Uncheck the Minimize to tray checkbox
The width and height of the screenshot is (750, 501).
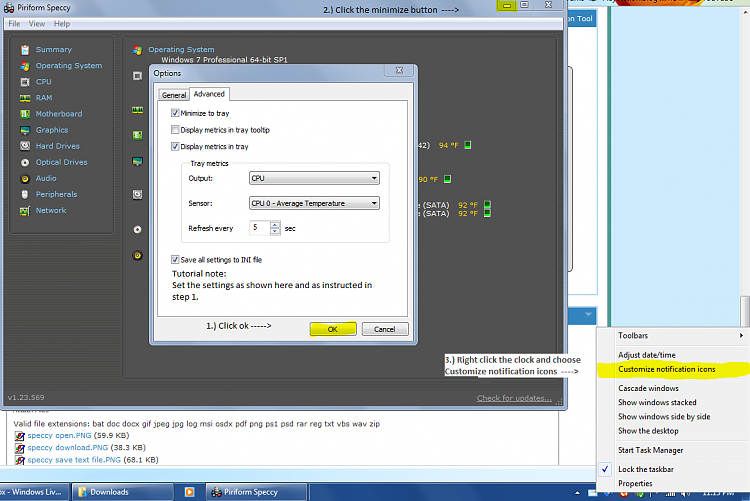tap(175, 113)
